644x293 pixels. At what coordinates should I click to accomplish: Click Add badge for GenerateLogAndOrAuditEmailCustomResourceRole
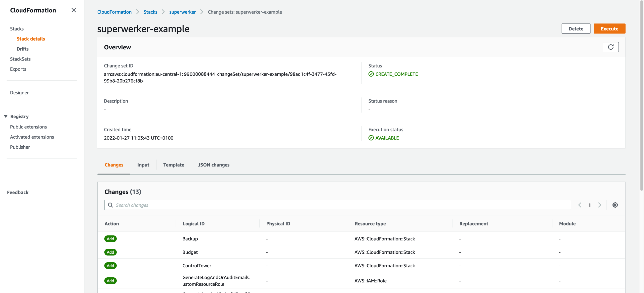[110, 281]
